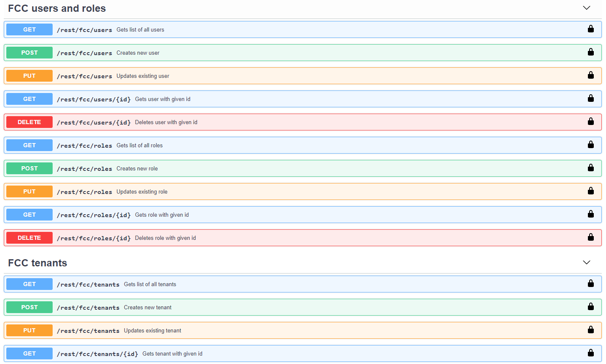Open lock icon on Creates new role
This screenshot has width=606, height=364.
click(x=590, y=168)
